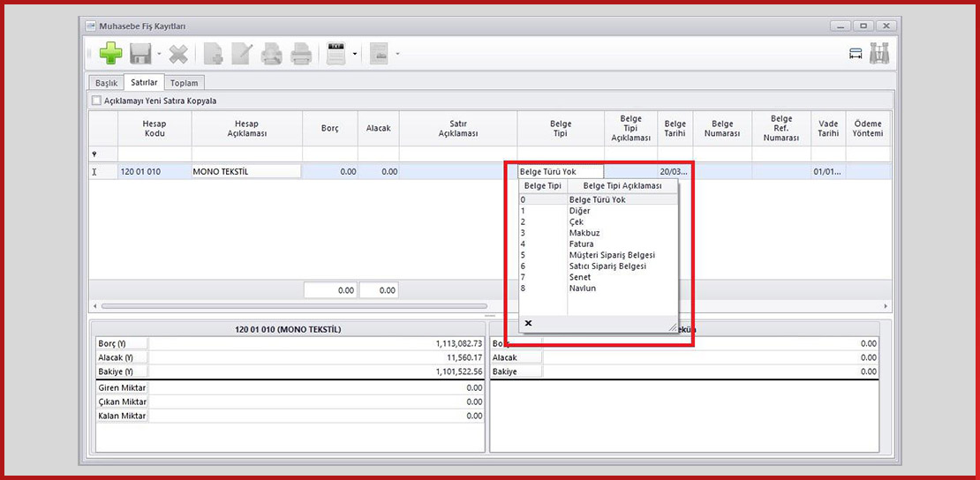Click the horizontal scrollbar of the grid
The width and height of the screenshot is (980, 480).
pyautogui.click(x=294, y=306)
